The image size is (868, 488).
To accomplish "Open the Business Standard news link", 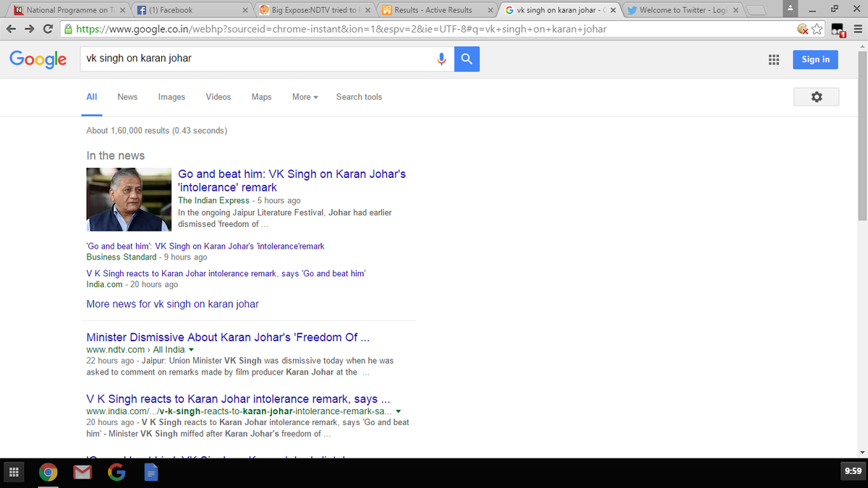I will pyautogui.click(x=205, y=247).
